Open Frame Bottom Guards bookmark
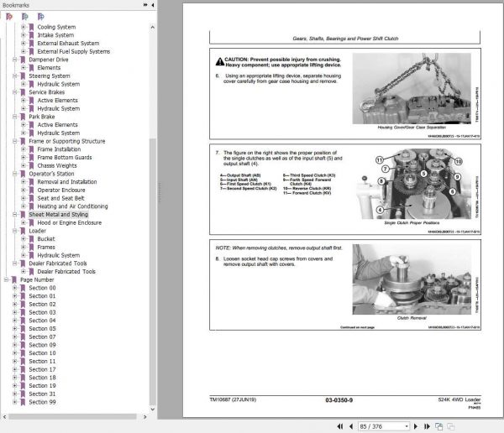 click(65, 158)
